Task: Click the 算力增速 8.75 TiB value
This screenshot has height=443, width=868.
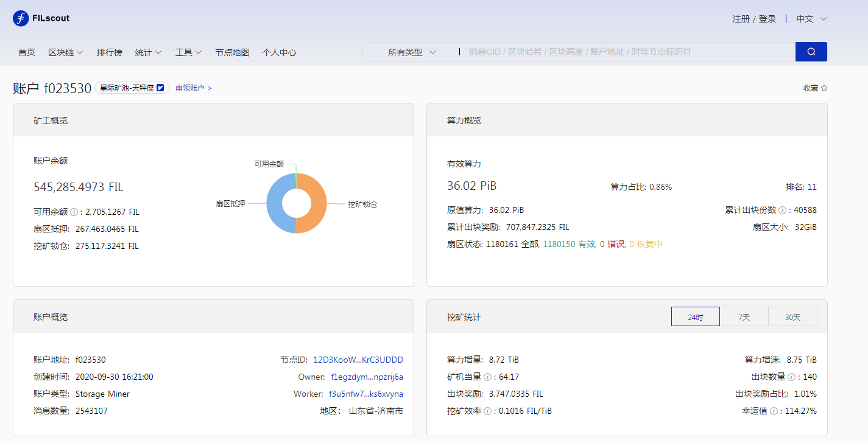Action: click(x=802, y=360)
